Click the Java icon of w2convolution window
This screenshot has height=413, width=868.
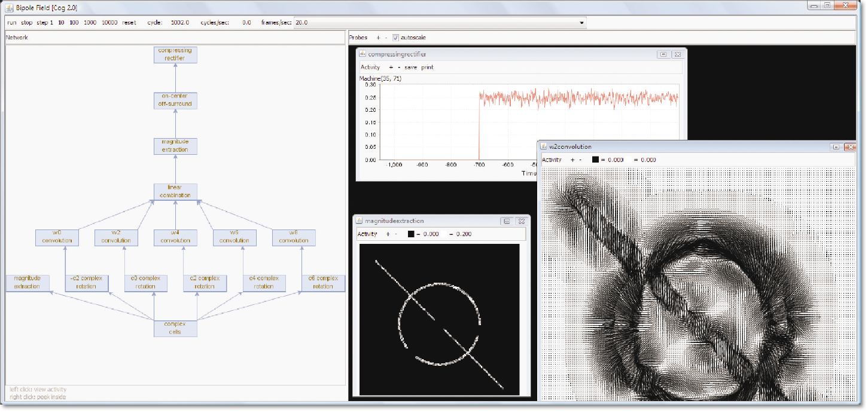543,146
